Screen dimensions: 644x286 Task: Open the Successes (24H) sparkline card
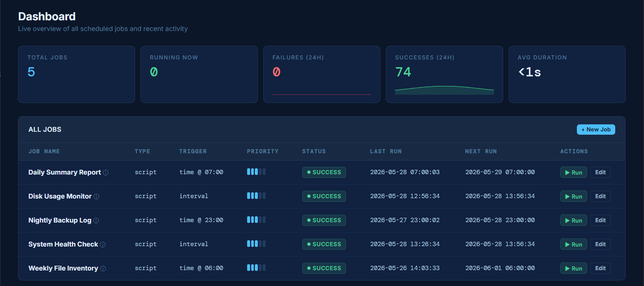pos(444,74)
